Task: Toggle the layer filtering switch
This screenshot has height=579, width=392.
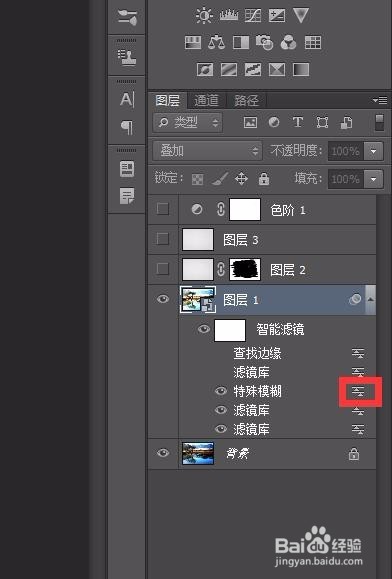Action: coord(379,122)
